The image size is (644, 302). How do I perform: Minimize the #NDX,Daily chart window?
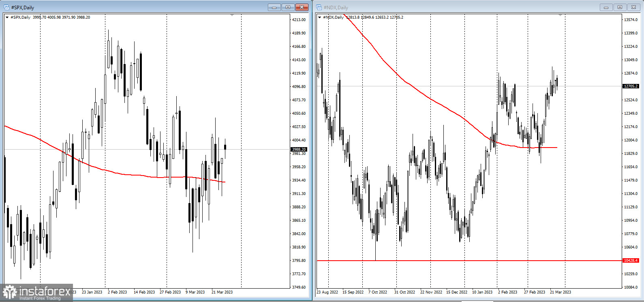[x=606, y=7]
